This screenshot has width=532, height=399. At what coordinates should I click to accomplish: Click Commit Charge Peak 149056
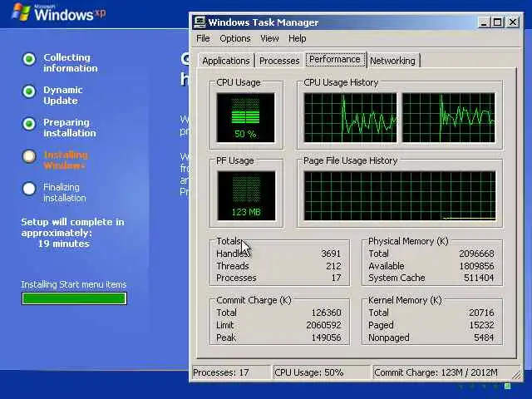[326, 337]
